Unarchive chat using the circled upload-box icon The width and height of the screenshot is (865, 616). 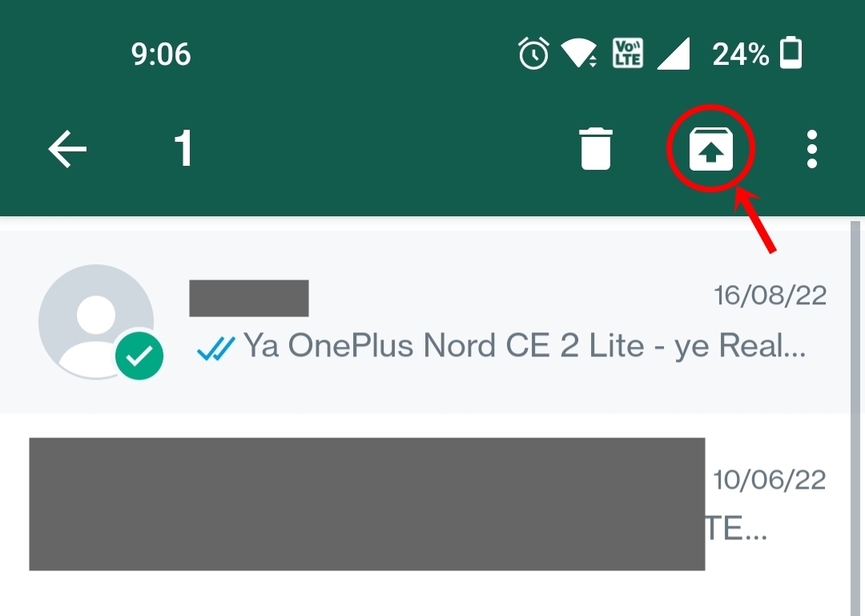[711, 149]
